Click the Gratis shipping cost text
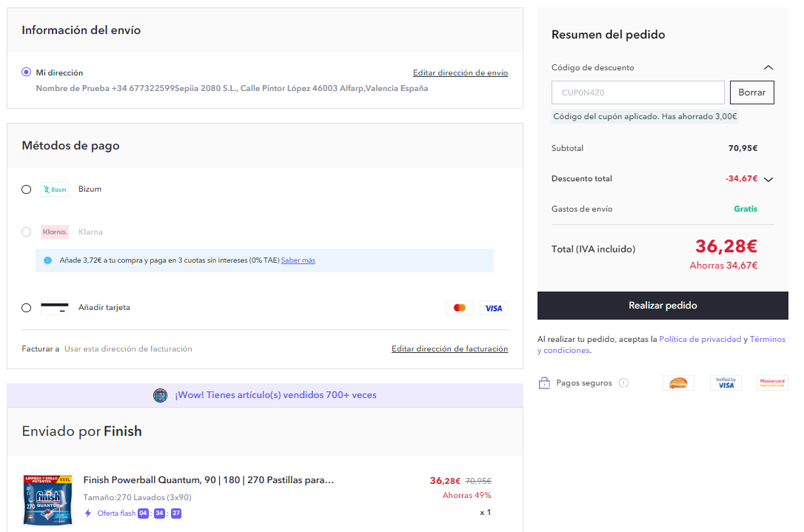Screen dimensions: 804x532 (746, 209)
